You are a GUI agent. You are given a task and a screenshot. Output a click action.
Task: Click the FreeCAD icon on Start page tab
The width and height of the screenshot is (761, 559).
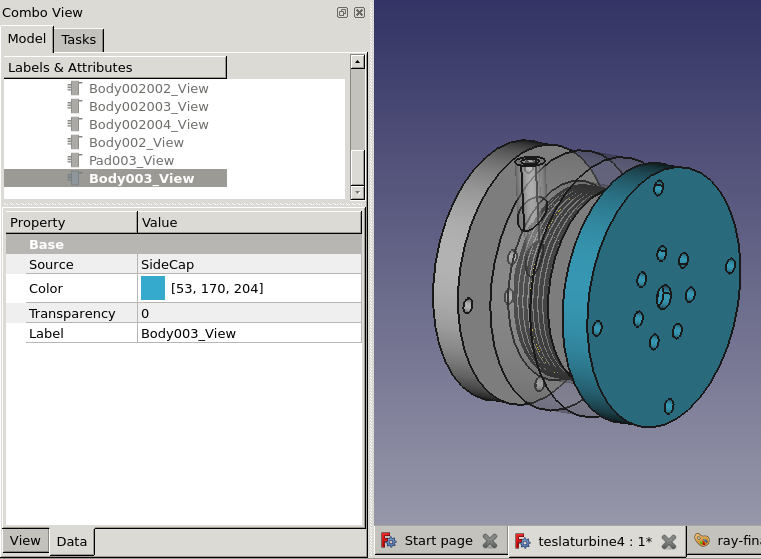[389, 540]
